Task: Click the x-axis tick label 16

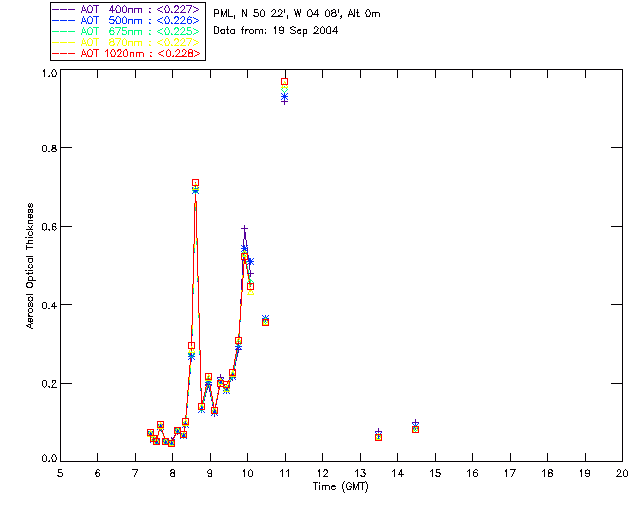Action: click(473, 473)
